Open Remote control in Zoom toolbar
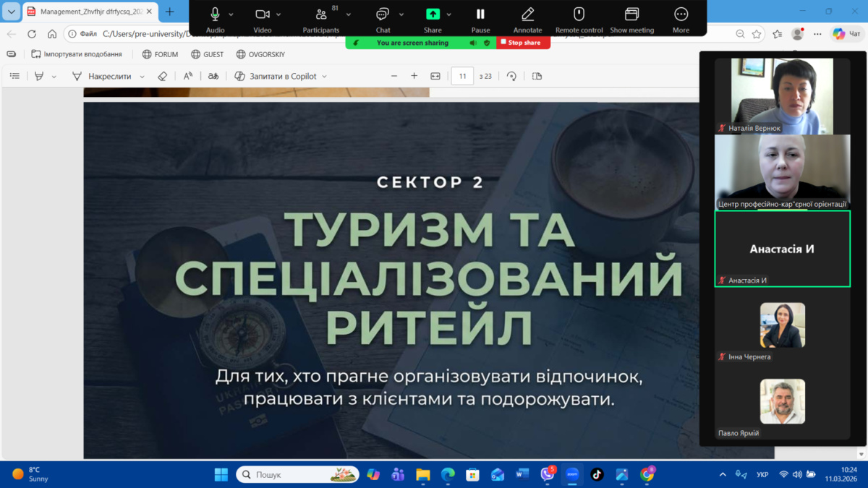This screenshot has height=488, width=868. [x=579, y=14]
